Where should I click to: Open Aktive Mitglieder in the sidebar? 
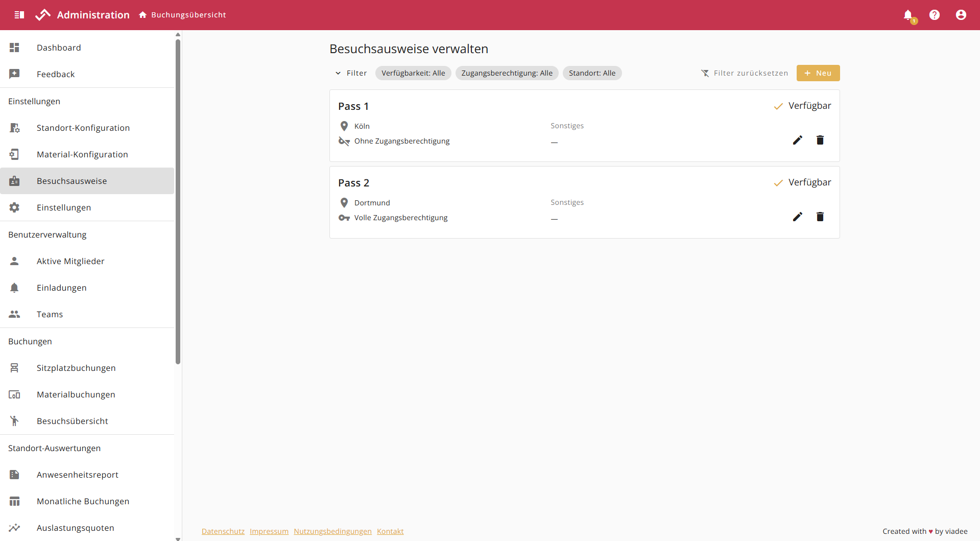(70, 261)
